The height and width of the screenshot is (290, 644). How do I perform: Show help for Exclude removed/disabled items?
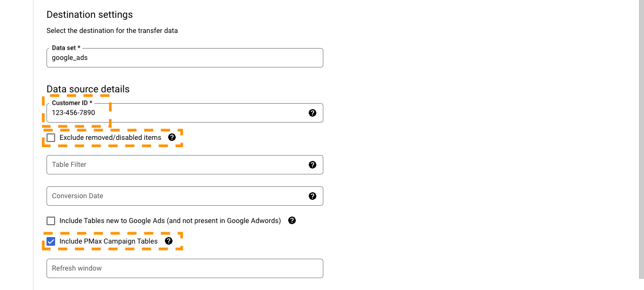172,137
